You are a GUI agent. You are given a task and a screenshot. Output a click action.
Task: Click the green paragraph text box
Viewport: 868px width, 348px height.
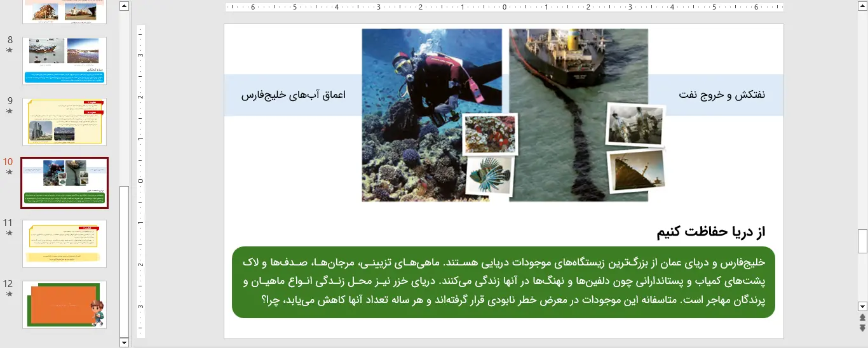click(503, 281)
